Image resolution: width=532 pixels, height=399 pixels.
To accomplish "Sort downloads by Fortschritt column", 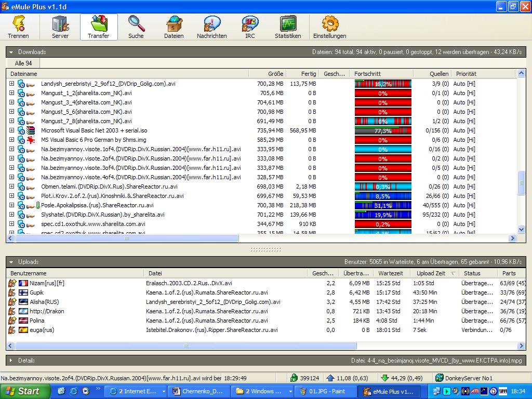I will point(381,74).
